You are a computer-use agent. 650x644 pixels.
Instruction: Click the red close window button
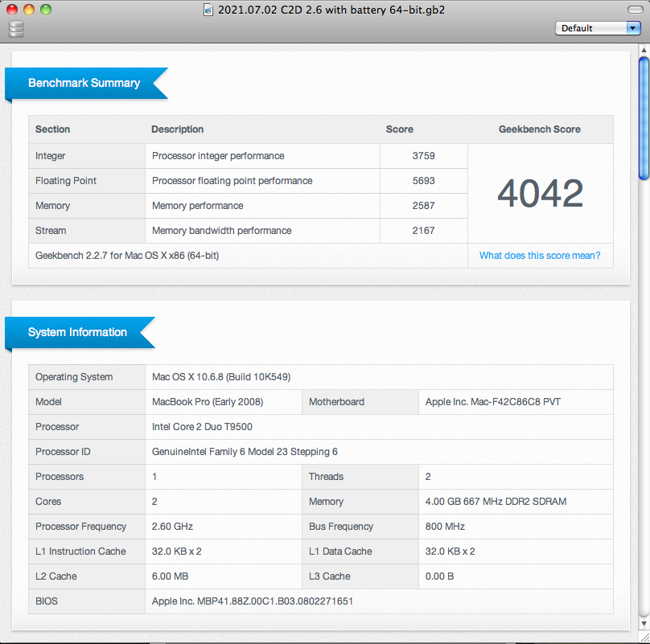point(12,10)
